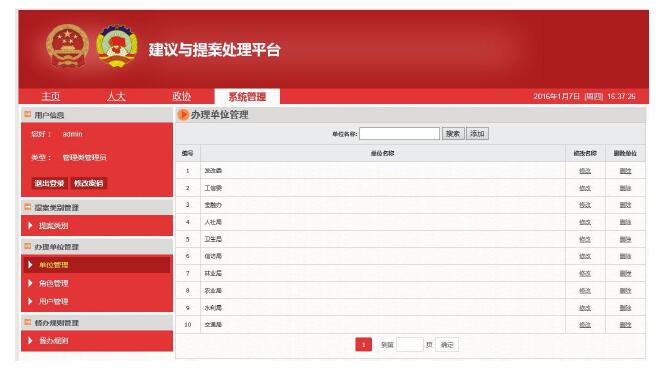Select the 人社局 unit name cell
The width and height of the screenshot is (671, 373).
(383, 222)
